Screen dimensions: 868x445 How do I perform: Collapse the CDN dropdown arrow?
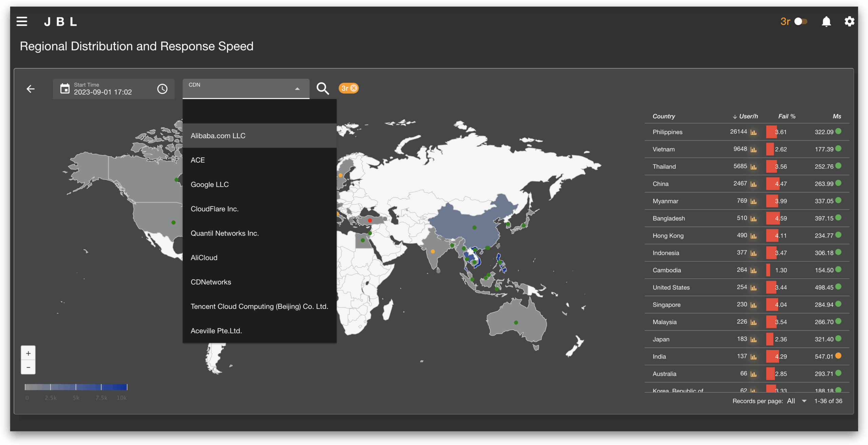click(297, 89)
